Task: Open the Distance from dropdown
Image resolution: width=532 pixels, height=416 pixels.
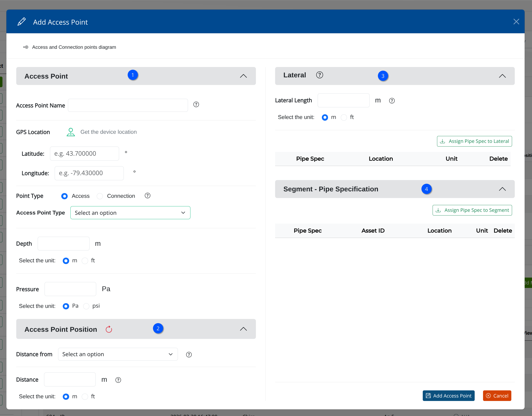Action: [118, 354]
